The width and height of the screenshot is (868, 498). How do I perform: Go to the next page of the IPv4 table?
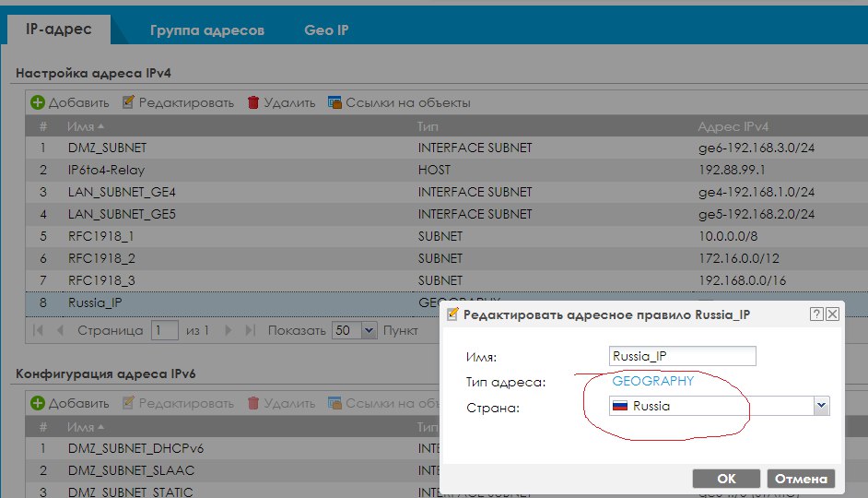(x=229, y=331)
